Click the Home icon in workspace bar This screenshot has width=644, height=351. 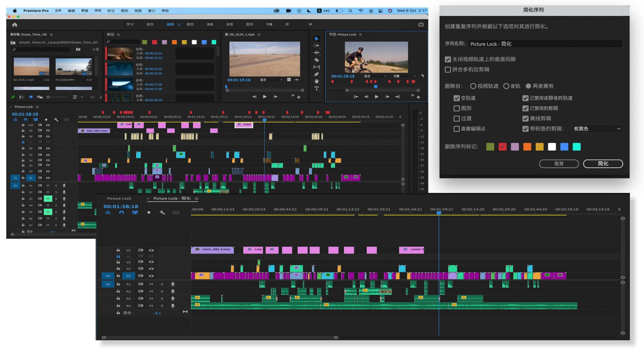pos(15,24)
